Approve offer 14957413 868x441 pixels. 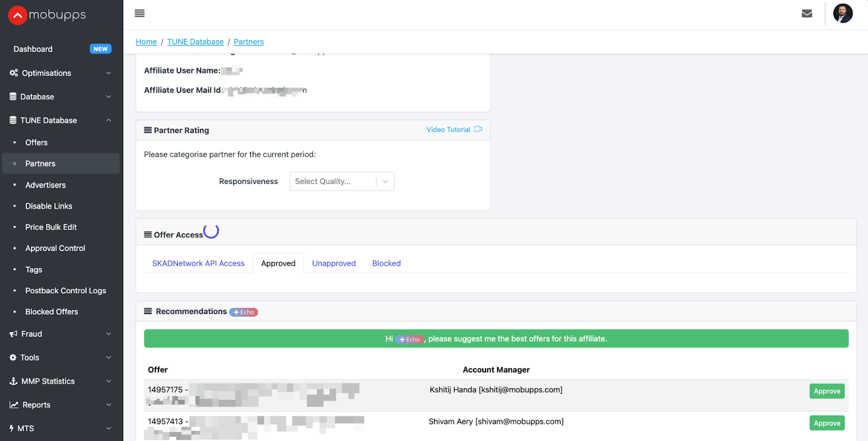click(x=827, y=423)
